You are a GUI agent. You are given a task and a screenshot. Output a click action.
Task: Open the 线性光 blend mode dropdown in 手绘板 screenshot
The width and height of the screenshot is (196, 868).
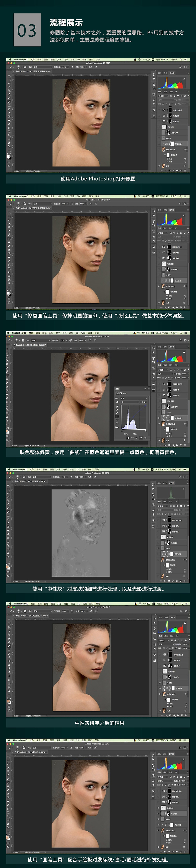pyautogui.click(x=165, y=781)
